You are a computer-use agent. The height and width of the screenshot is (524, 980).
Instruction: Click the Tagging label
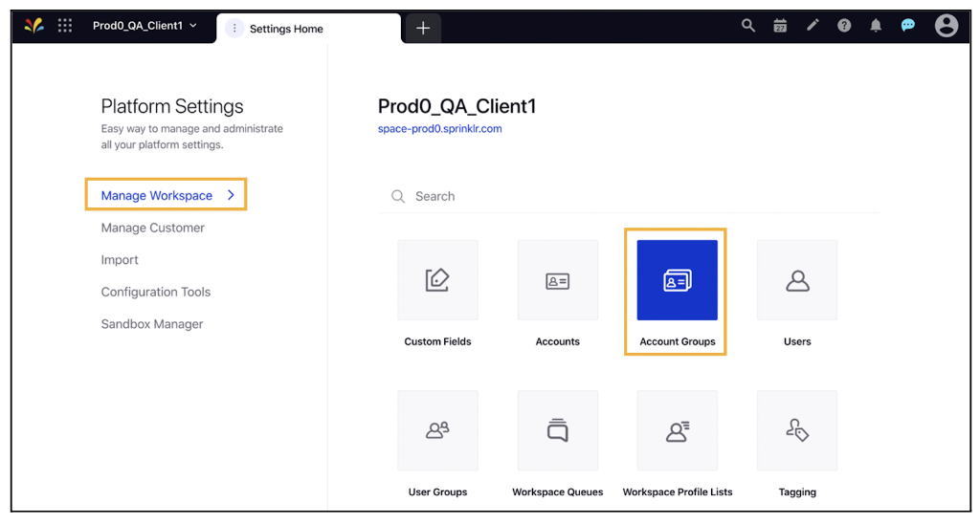797,492
